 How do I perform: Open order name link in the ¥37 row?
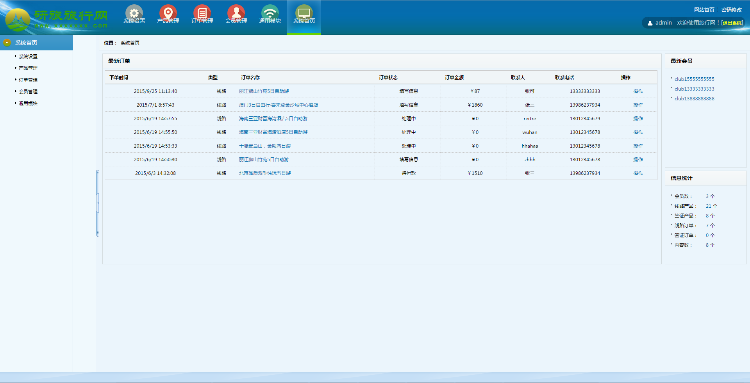click(x=264, y=91)
